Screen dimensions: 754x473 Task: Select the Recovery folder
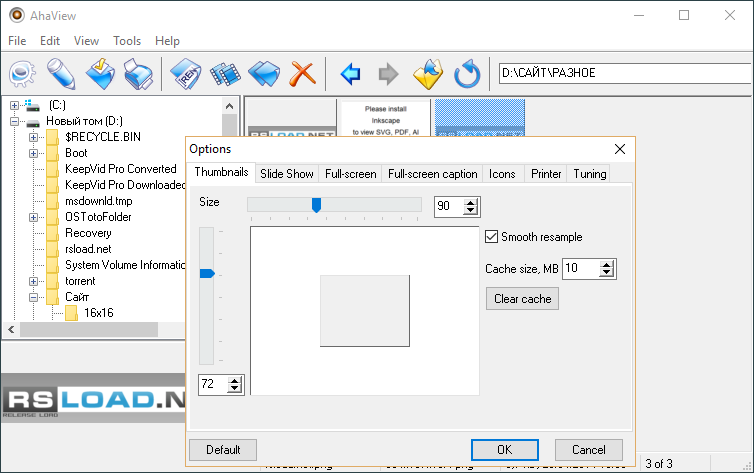point(88,233)
